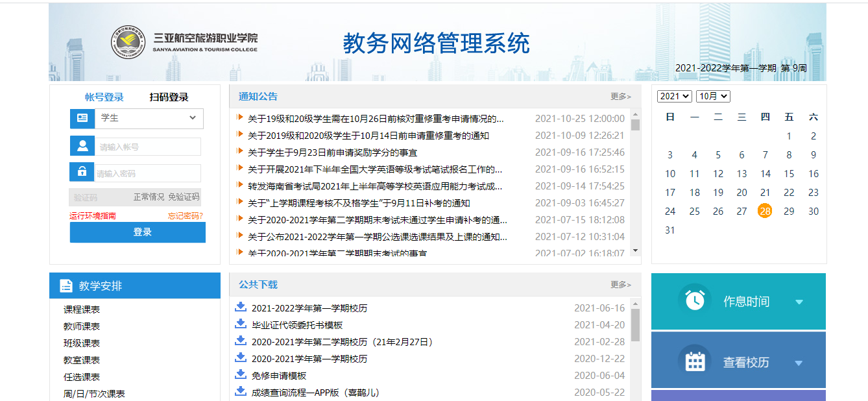Screen dimensions: 868x401
Task: Click the 通知公告 list scrollbar down arrow
Action: (x=635, y=250)
